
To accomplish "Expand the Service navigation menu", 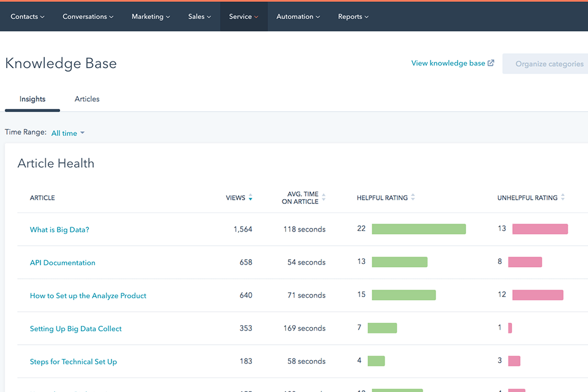I will coord(243,17).
